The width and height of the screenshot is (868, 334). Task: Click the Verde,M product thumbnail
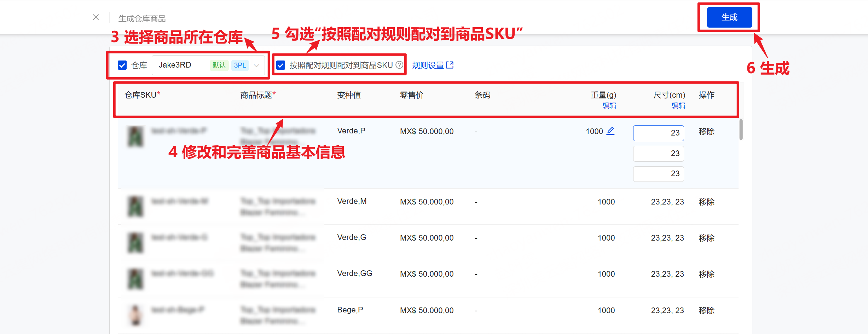click(x=135, y=207)
